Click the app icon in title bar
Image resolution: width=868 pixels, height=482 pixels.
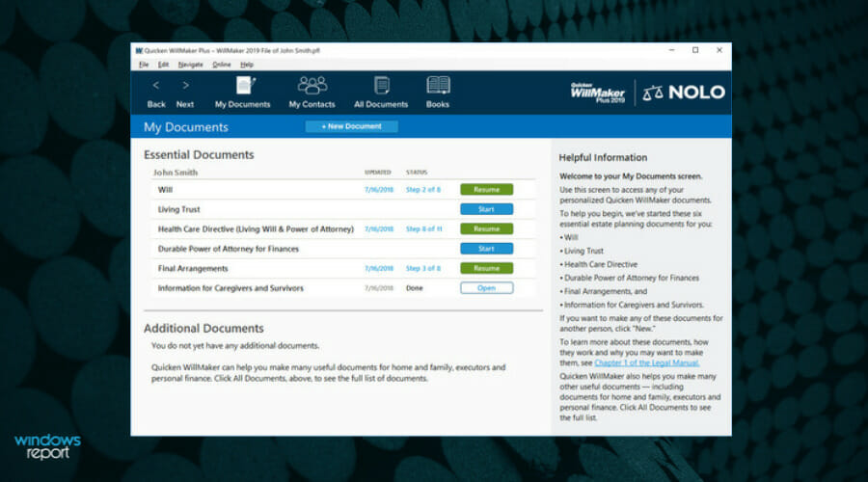click(139, 50)
